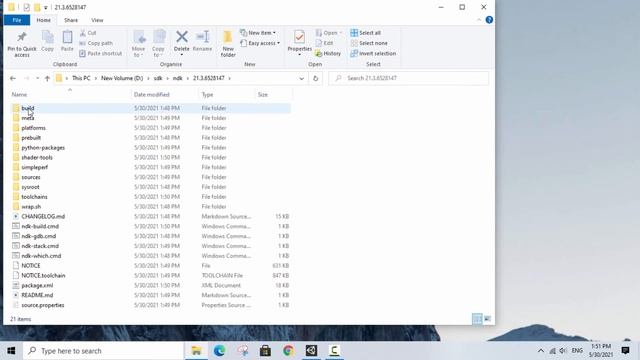Screen dimensions: 640x360
Task: Click Invert selection
Action: (x=373, y=53)
